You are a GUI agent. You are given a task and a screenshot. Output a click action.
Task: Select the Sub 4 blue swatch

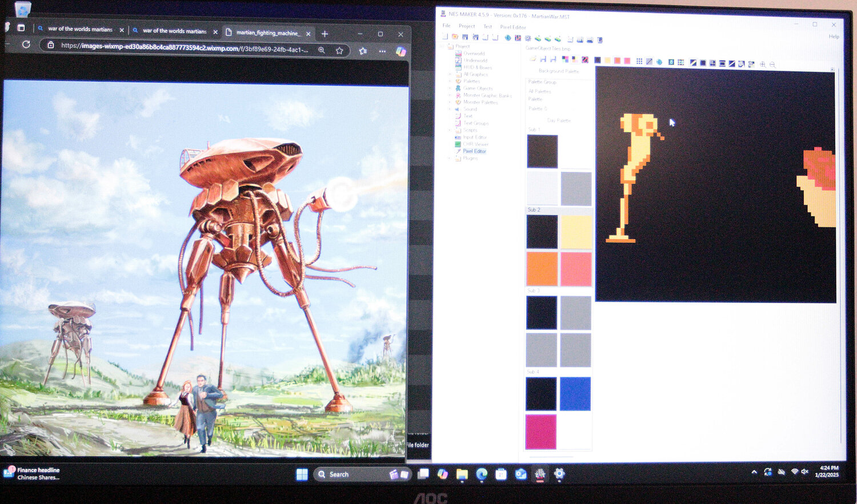(x=575, y=394)
